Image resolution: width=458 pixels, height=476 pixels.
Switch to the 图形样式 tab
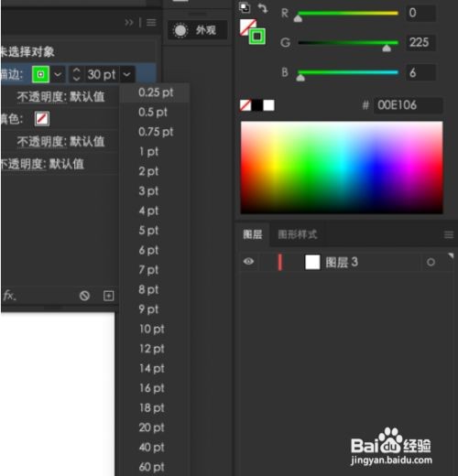pos(298,234)
